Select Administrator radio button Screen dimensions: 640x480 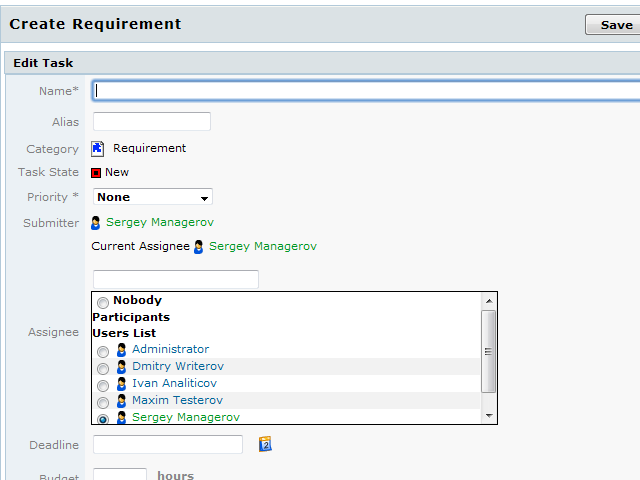(x=103, y=351)
